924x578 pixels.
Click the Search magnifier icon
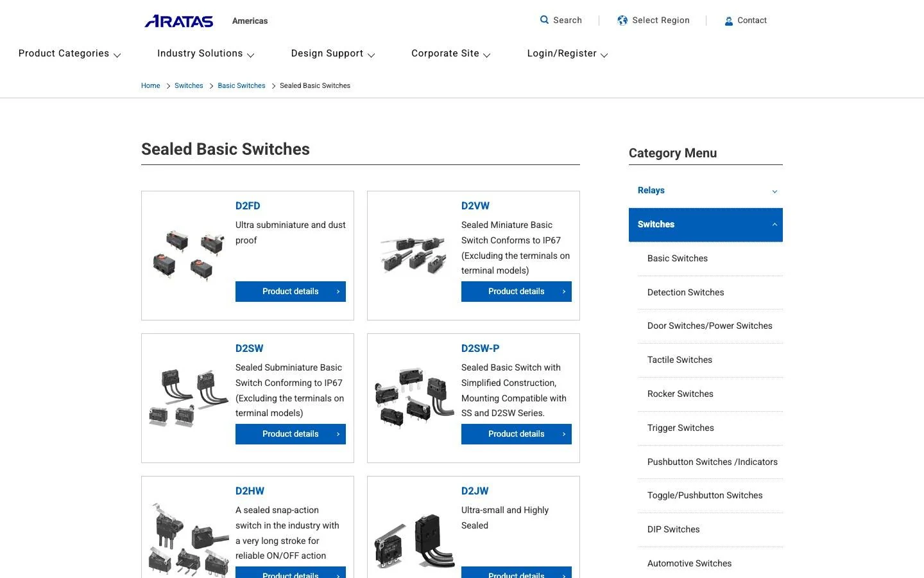pos(544,20)
